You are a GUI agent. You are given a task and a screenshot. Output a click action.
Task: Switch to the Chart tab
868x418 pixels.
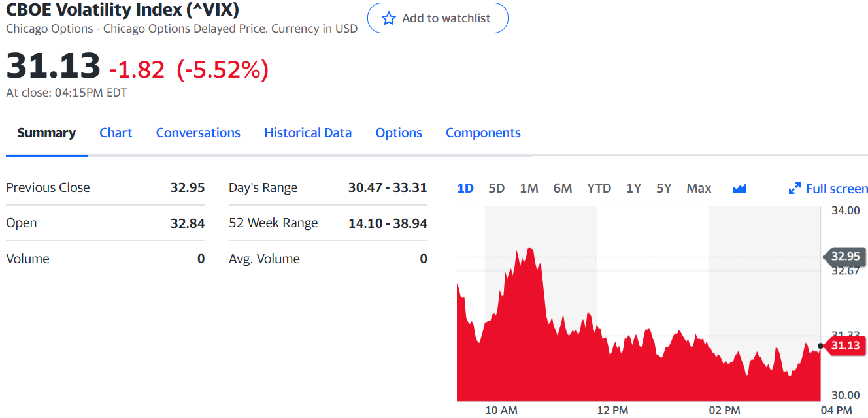(x=116, y=133)
